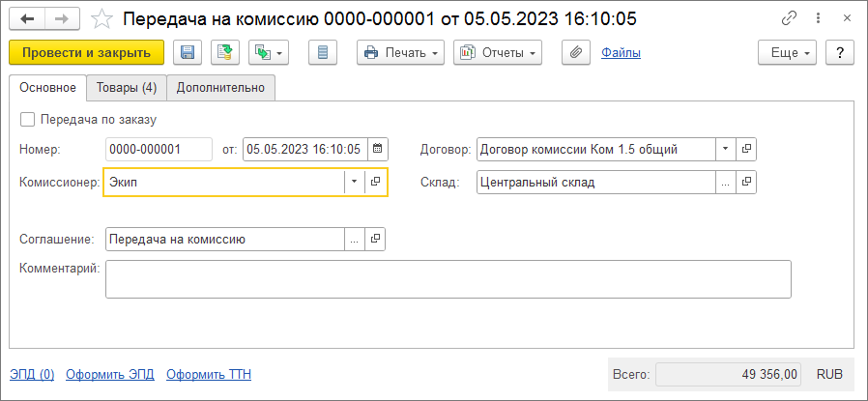
Task: Click Провести и закрыть button
Action: click(86, 53)
